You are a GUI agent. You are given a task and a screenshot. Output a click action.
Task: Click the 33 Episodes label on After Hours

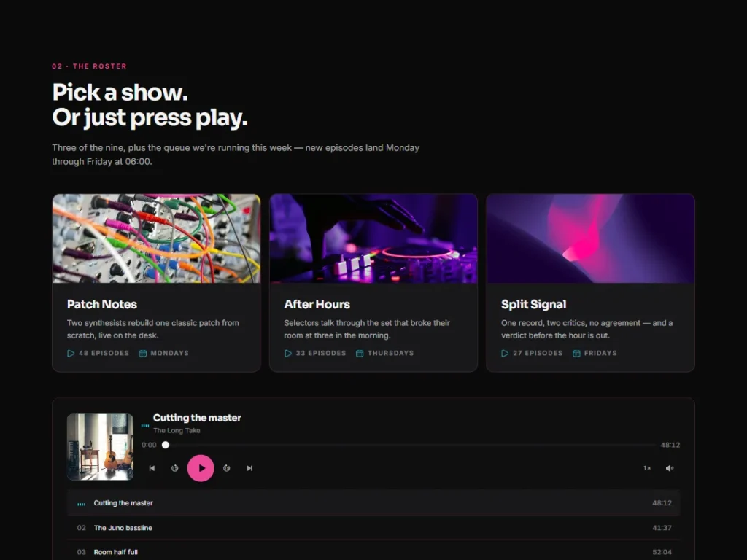[x=321, y=354]
